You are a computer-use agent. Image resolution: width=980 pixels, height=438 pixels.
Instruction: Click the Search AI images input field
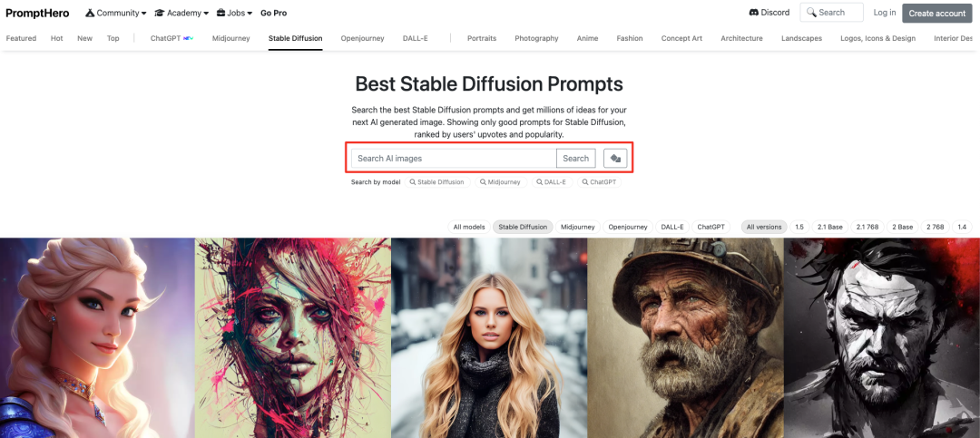pos(454,159)
